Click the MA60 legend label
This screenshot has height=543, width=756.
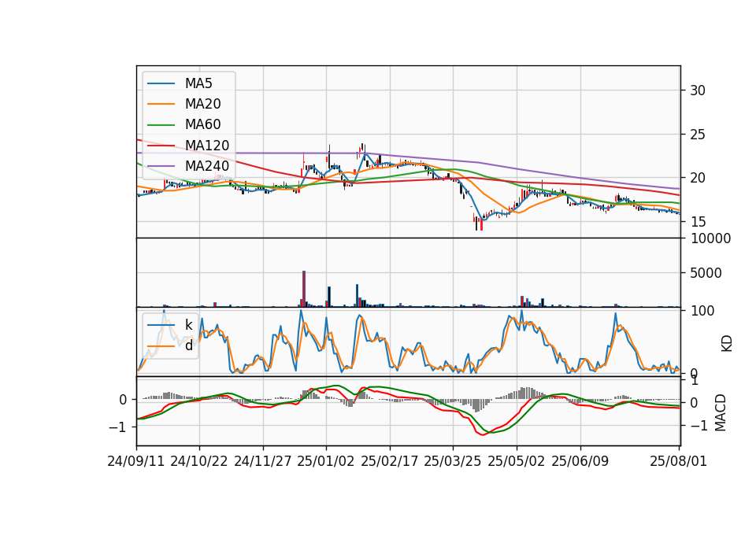[203, 125]
